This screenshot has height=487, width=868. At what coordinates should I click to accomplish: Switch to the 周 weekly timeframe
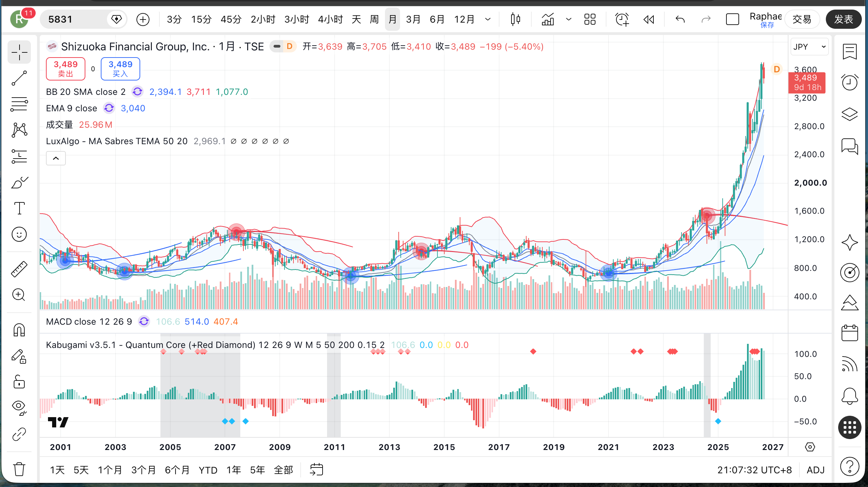[374, 19]
